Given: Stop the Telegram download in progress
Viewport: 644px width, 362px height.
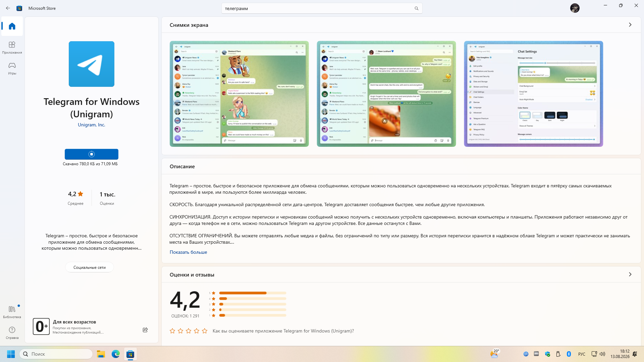Looking at the screenshot, I should (x=92, y=154).
